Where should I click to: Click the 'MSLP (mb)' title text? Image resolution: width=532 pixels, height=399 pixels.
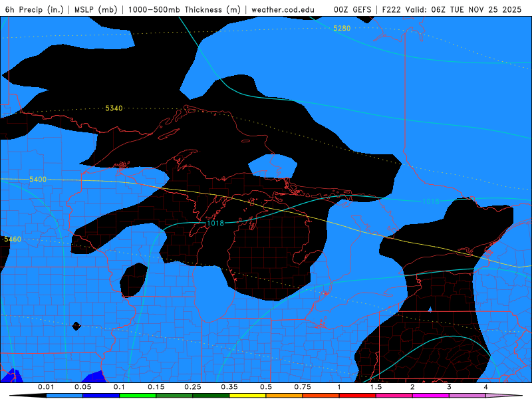(x=96, y=9)
